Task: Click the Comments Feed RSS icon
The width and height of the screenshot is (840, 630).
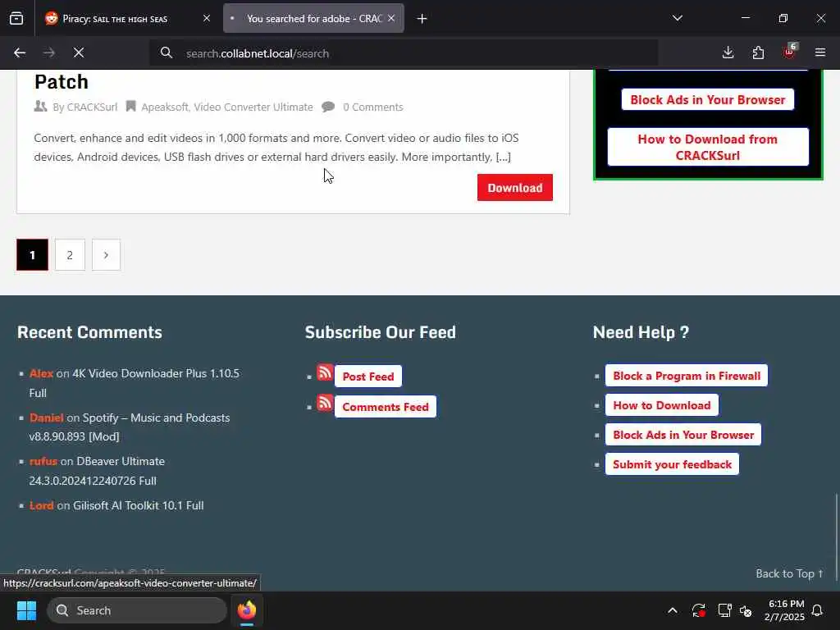Action: [x=325, y=403]
